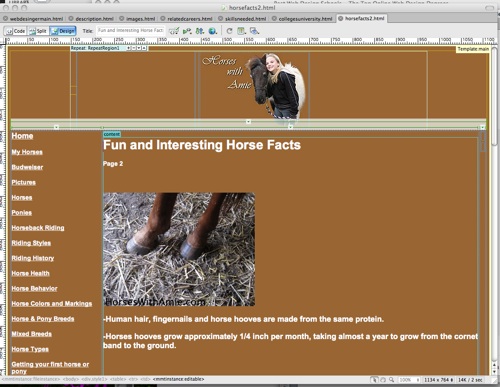Image resolution: width=500 pixels, height=387 pixels.
Task: Click the Riding History link
Action: [x=33, y=258]
